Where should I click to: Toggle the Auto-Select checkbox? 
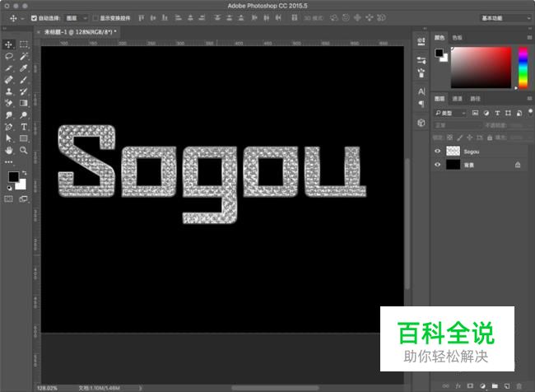34,18
